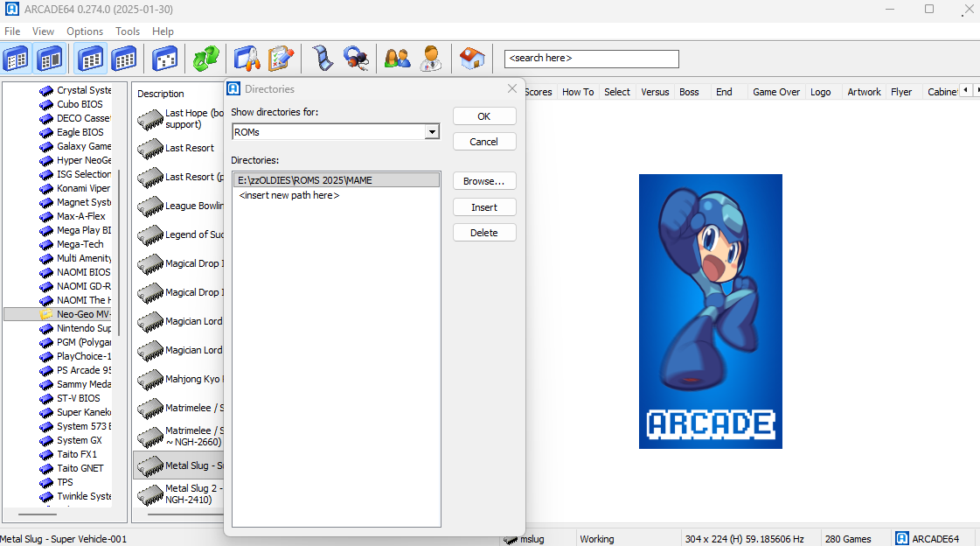Viewport: 980px width, 546px height.
Task: Click the film strip toolbar icon
Action: coord(323,59)
